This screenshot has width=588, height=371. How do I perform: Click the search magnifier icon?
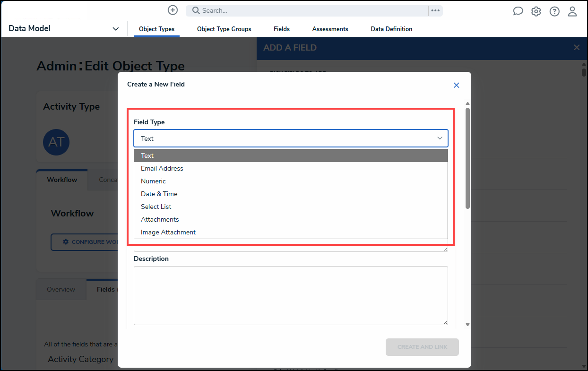click(196, 10)
